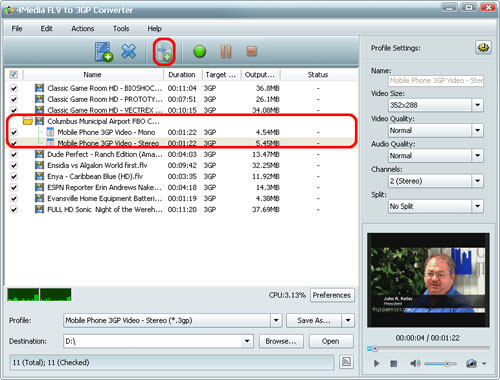Open the File menu

pos(17,28)
